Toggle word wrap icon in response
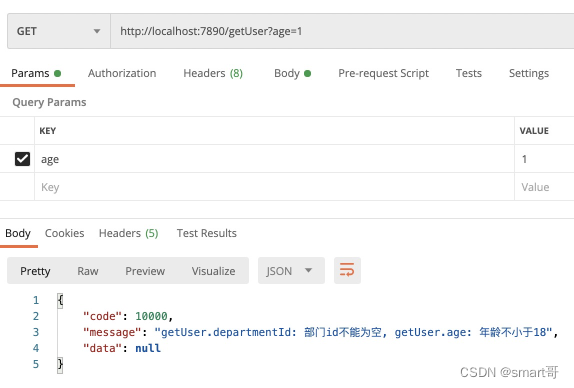 (x=347, y=271)
